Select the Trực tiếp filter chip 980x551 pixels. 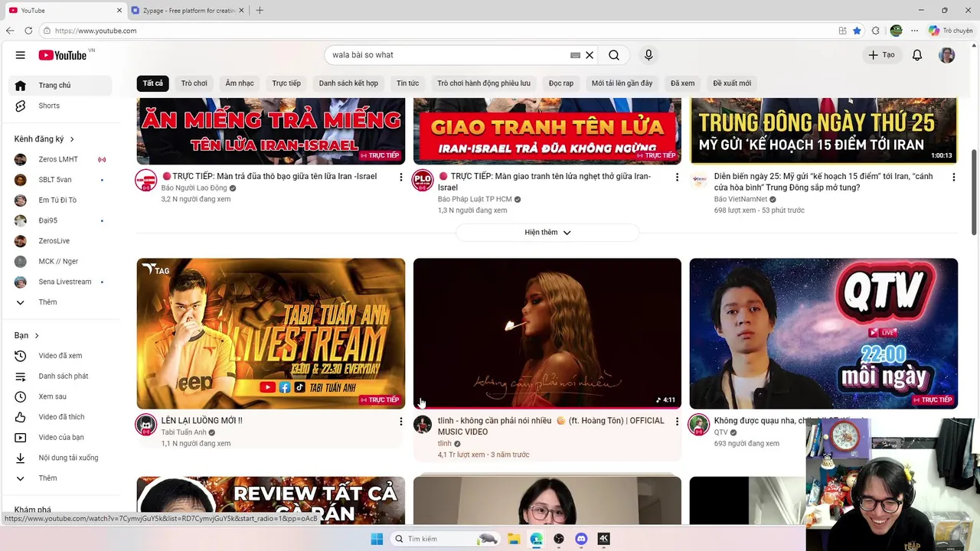286,83
